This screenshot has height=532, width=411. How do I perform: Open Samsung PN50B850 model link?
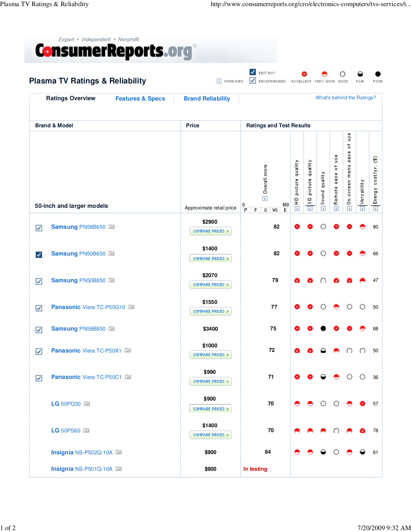78,280
